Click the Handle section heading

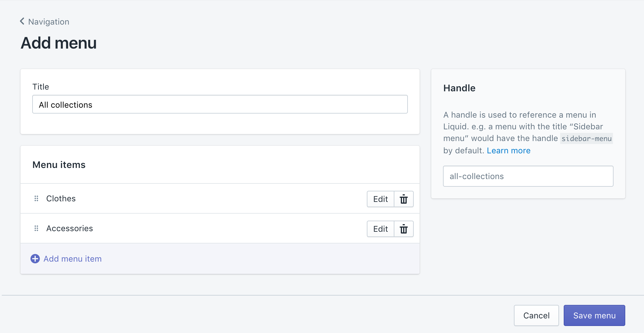(x=459, y=88)
